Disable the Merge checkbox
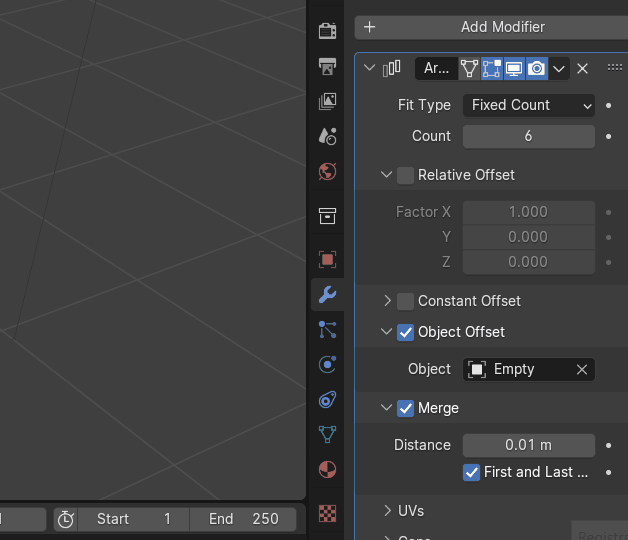 click(x=405, y=408)
